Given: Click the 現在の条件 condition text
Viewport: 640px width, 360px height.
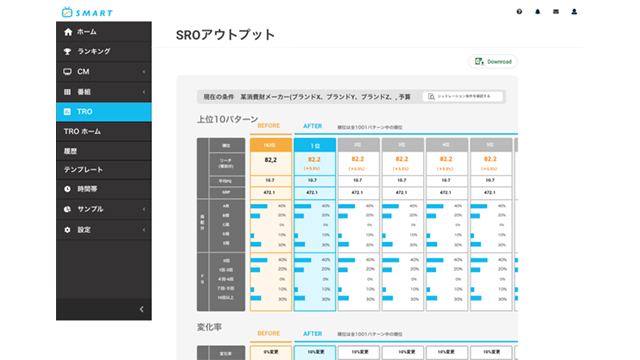Looking at the screenshot, I should [219, 97].
